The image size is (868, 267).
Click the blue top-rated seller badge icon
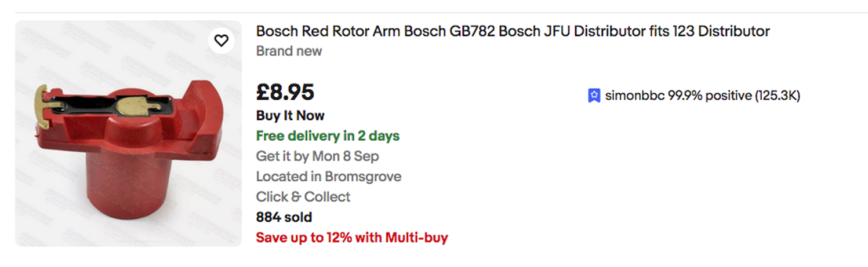[x=594, y=96]
